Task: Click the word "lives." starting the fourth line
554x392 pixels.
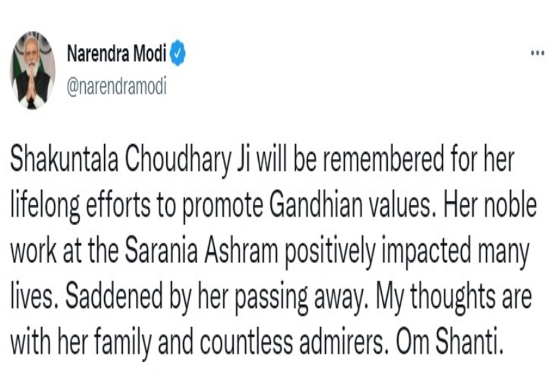Action: click(x=34, y=297)
